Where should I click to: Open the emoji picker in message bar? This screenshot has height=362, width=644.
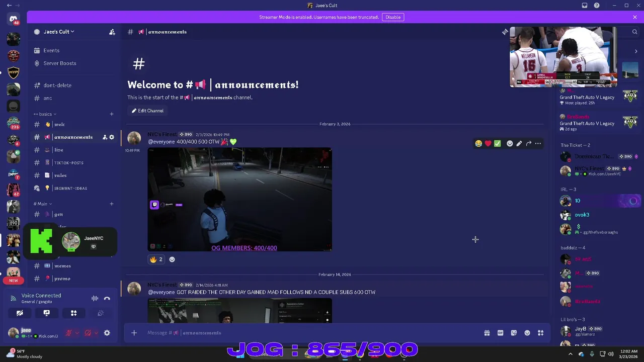[527, 333]
